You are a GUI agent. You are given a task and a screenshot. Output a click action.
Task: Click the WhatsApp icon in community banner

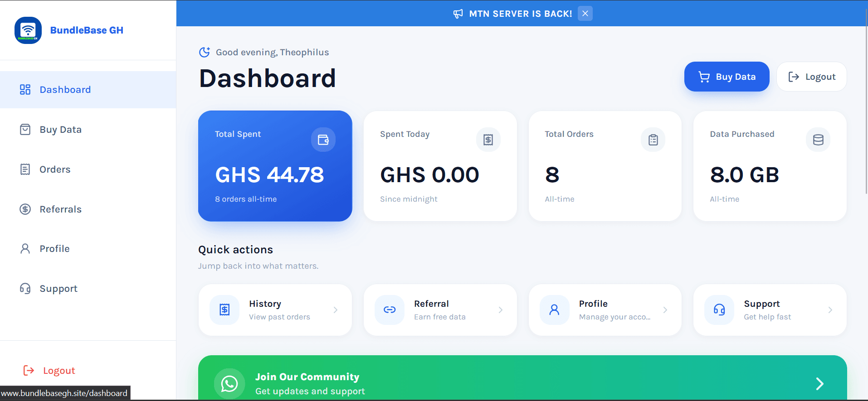pos(229,384)
